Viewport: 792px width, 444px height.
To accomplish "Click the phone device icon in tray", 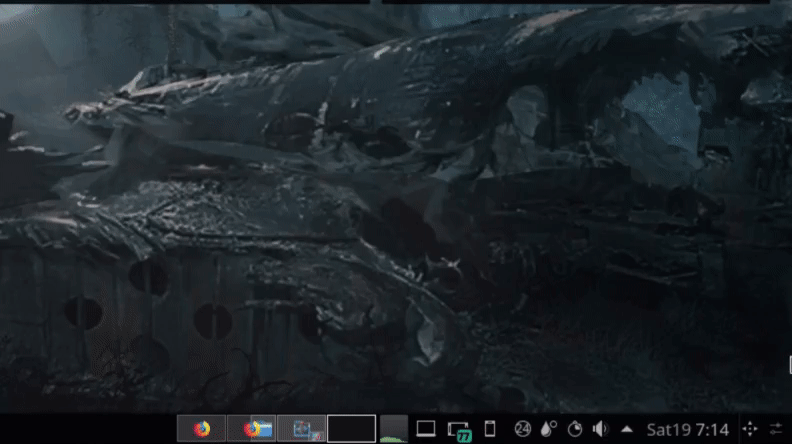I will tap(490, 429).
